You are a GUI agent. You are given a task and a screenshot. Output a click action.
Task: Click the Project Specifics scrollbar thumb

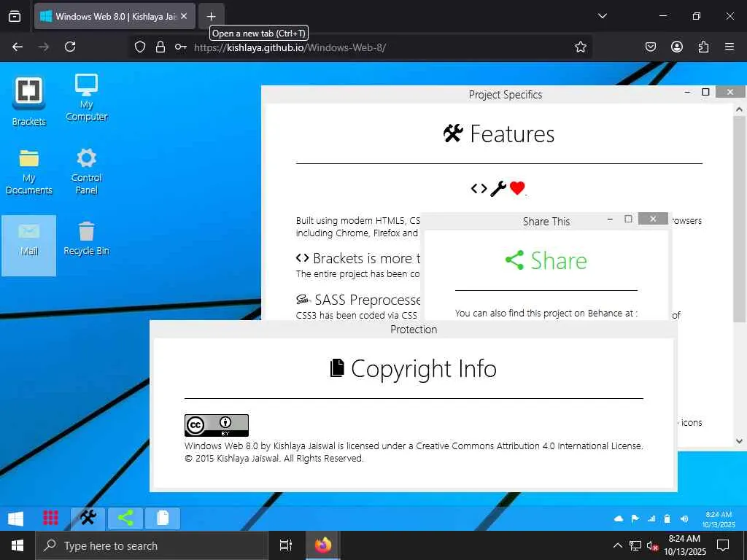tap(739, 220)
